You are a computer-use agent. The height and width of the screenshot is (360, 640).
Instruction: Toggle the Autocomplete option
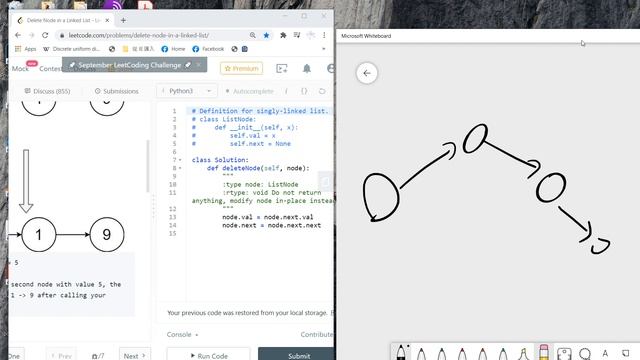point(249,91)
